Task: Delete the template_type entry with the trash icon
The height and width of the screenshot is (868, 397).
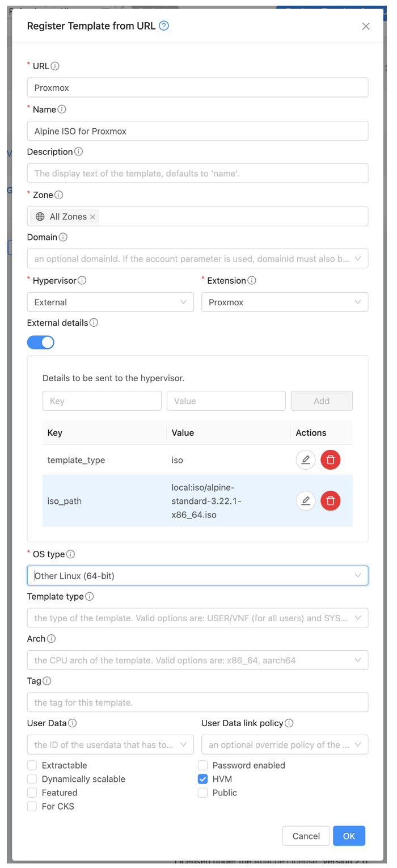Action: tap(331, 460)
